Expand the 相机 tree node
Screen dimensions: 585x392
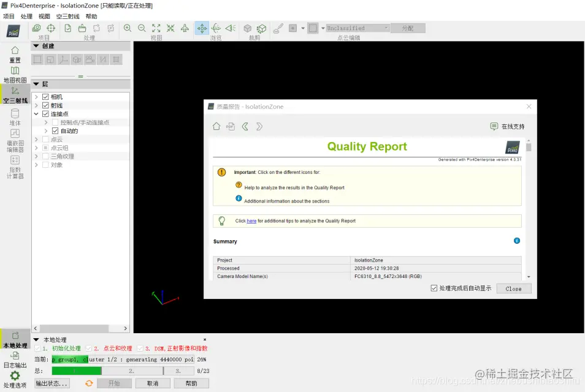(36, 97)
